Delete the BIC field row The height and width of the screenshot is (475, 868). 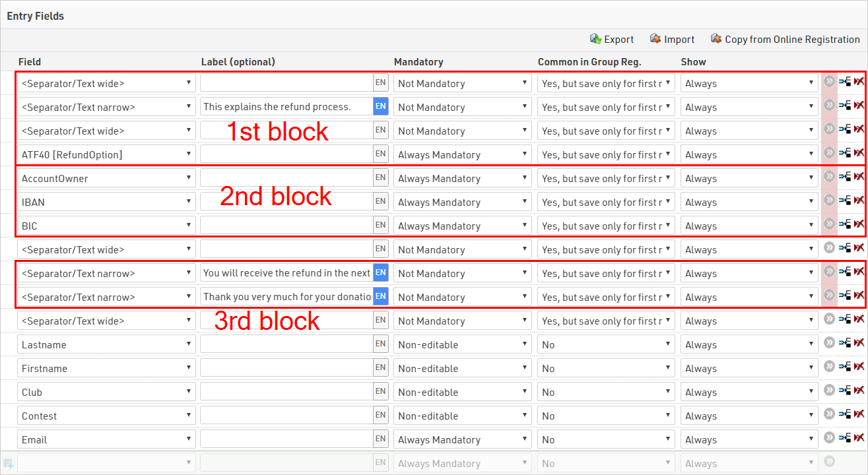(859, 224)
